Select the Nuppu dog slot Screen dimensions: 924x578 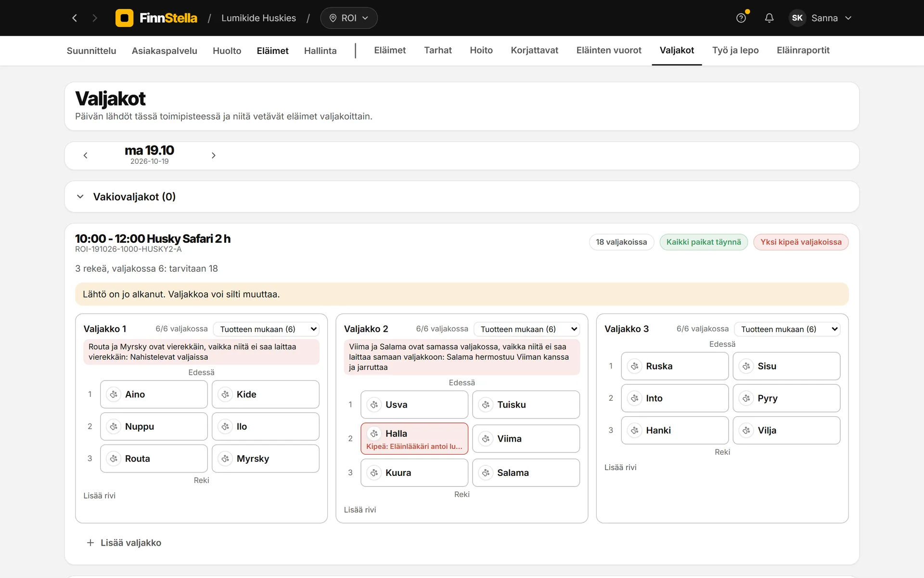[x=154, y=426]
